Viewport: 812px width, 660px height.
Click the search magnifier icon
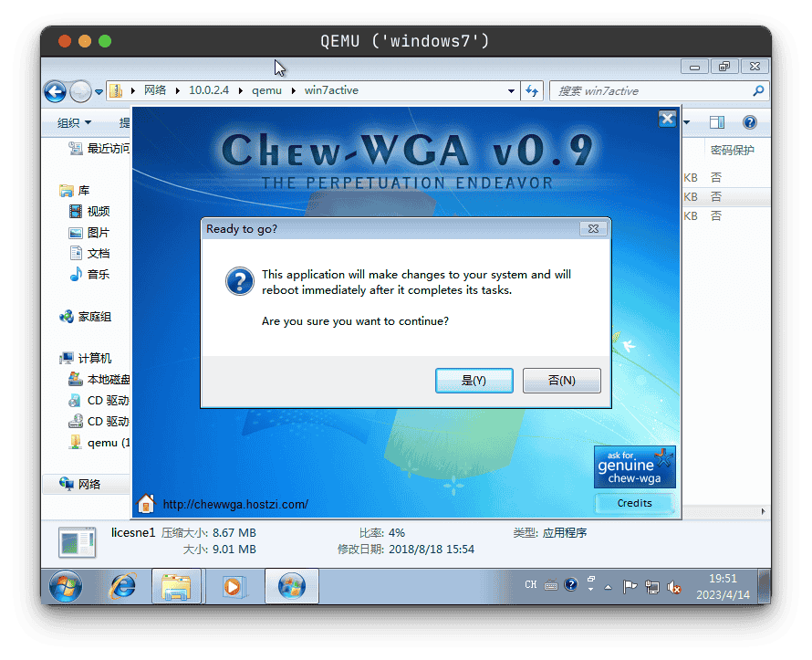point(758,91)
